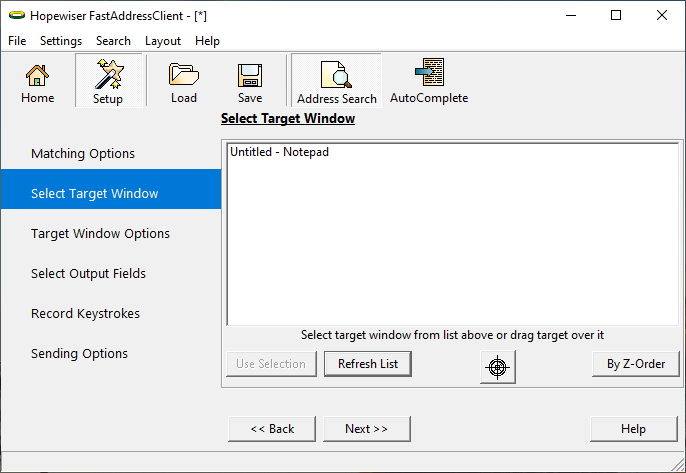
Task: Open the Settings menu
Action: point(61,41)
